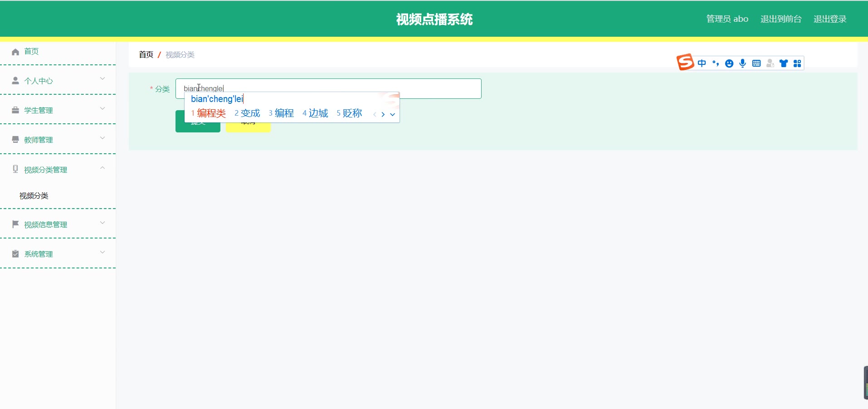
Task: Choose candidate 3 编程
Action: [x=281, y=113]
